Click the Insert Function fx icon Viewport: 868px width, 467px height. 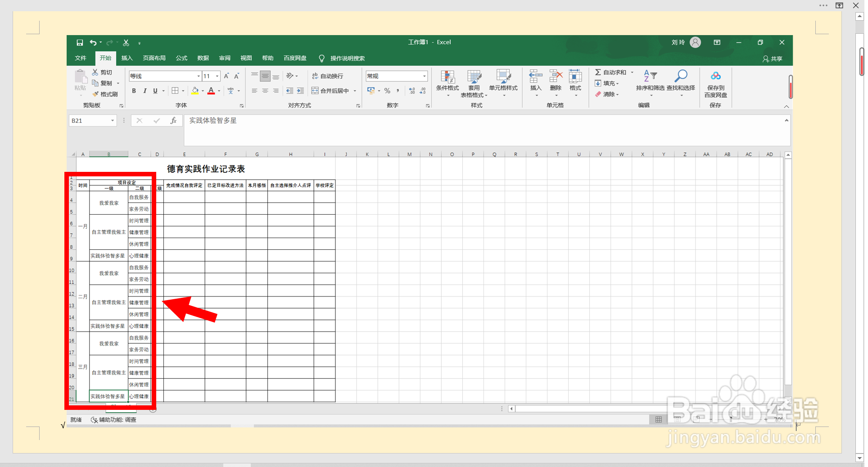click(173, 121)
